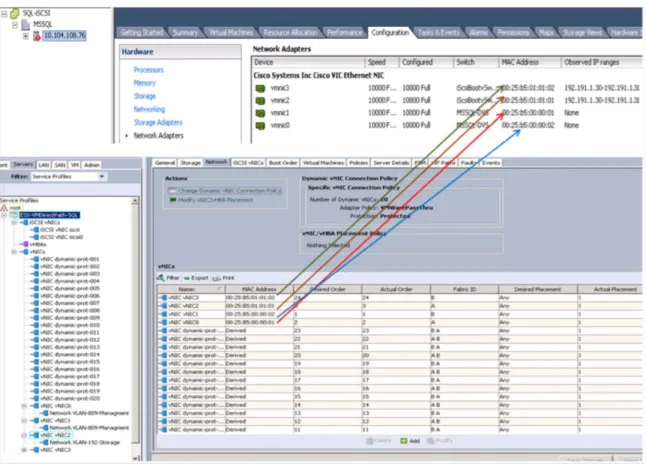
Task: Sort by the MAC Address column in vNICs table
Action: (x=259, y=289)
